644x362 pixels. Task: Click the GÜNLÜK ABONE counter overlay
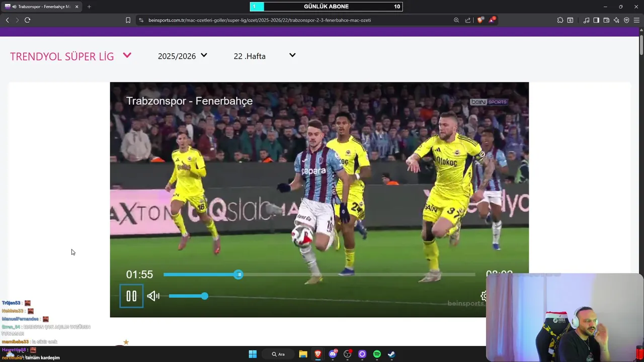(326, 7)
